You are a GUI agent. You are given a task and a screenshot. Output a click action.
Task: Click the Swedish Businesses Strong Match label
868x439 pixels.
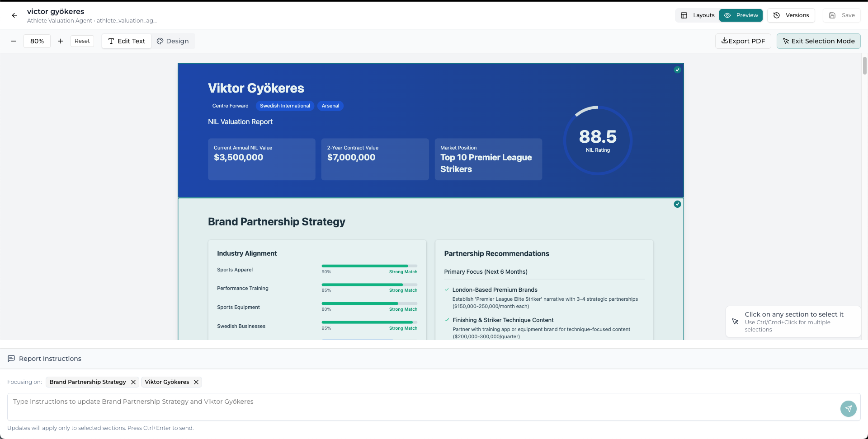point(403,328)
